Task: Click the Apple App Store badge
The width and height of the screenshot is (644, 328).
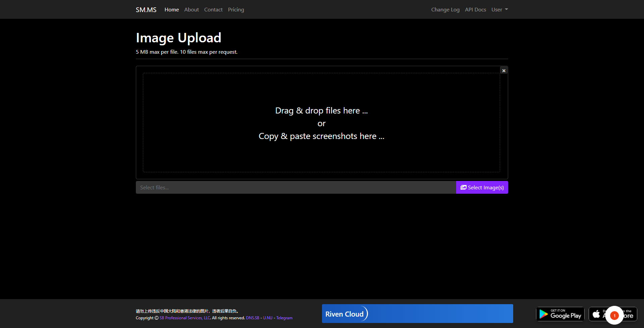Action: (x=597, y=314)
